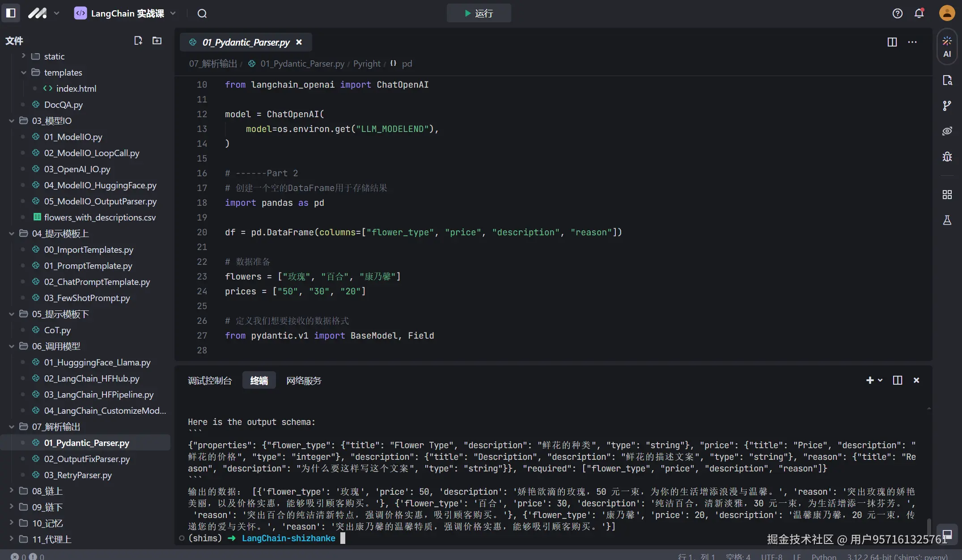Click the 运行 run button
This screenshot has height=560, width=962.
click(x=479, y=13)
